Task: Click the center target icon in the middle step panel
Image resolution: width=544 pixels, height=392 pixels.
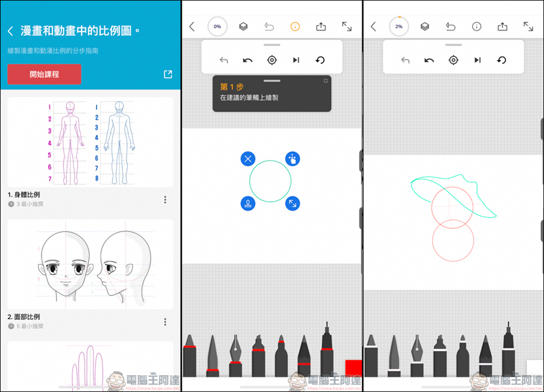Action: pos(272,60)
